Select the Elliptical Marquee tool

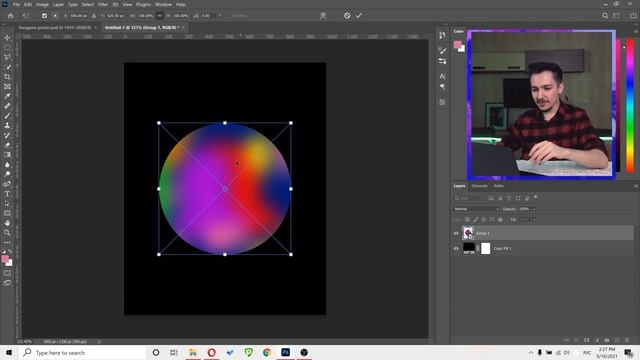point(7,47)
